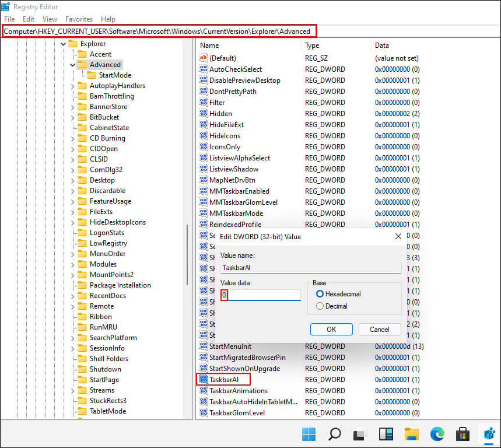Open Task View from the taskbar
Screen dimensions: 501x448
(359, 435)
